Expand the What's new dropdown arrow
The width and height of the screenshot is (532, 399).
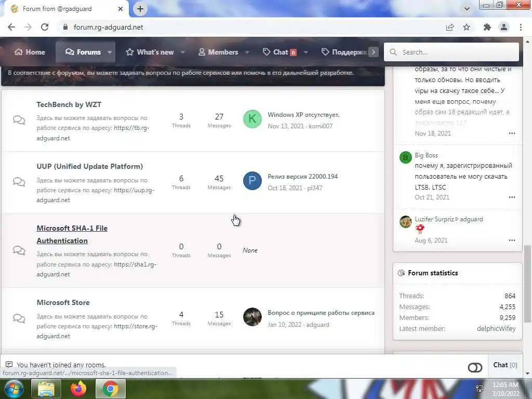point(182,52)
